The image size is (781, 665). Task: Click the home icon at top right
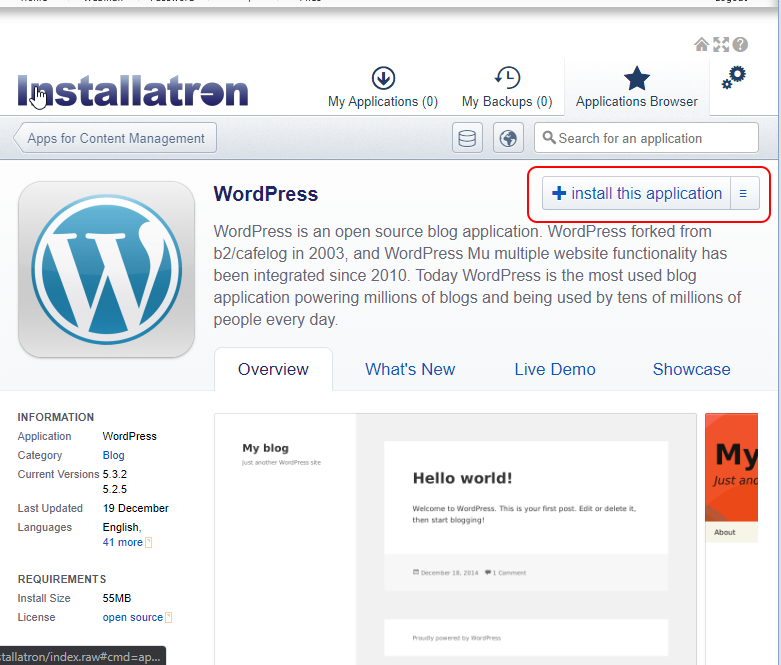pyautogui.click(x=701, y=45)
